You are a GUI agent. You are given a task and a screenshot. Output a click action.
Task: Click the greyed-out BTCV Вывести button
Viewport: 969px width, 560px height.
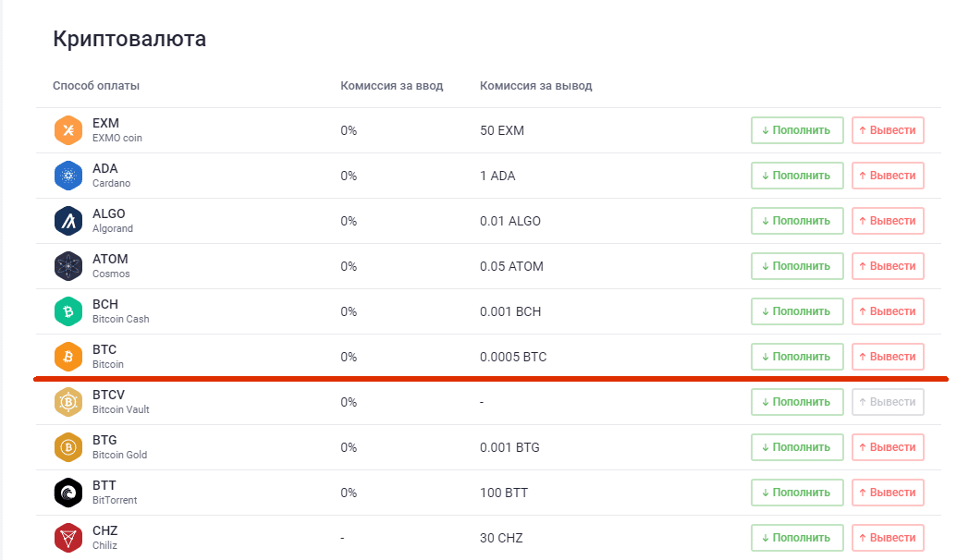click(x=888, y=402)
